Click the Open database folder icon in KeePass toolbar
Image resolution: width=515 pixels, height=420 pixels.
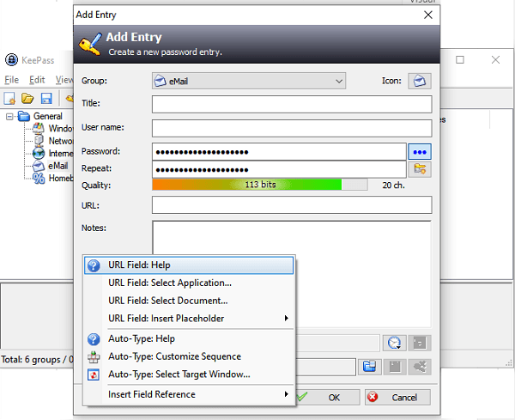click(27, 98)
